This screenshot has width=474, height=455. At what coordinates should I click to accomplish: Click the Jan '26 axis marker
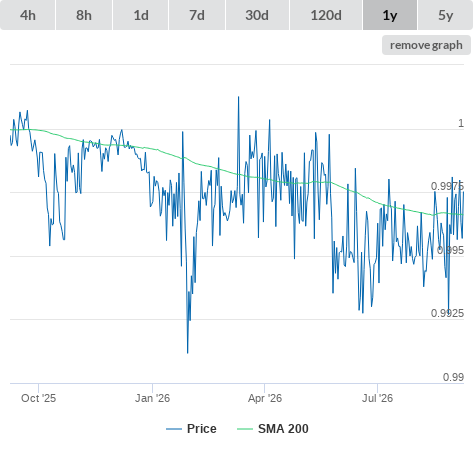152,398
